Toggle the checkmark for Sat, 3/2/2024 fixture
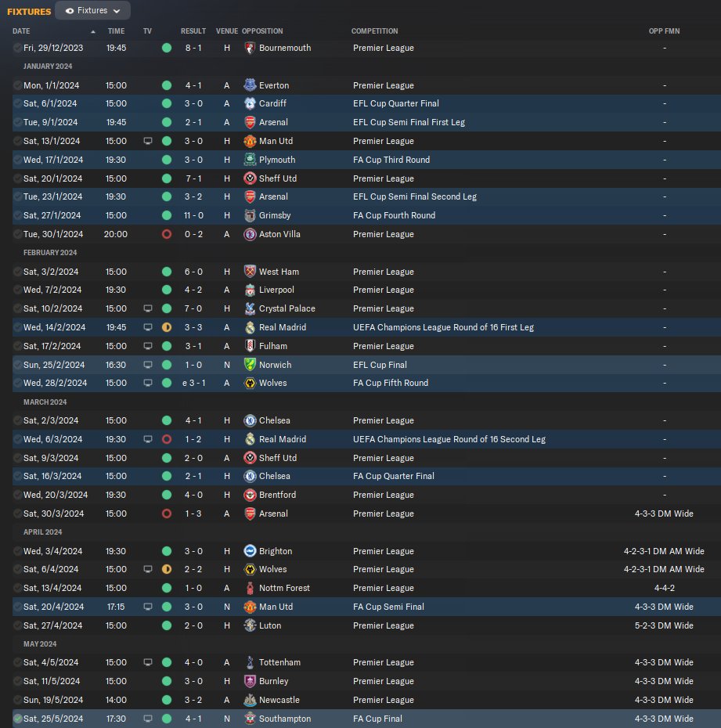The image size is (721, 728). point(17,272)
